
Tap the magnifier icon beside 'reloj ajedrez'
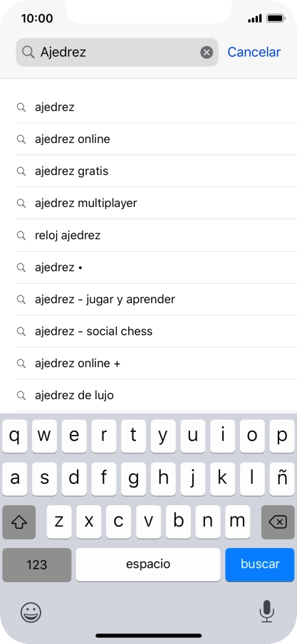(21, 236)
